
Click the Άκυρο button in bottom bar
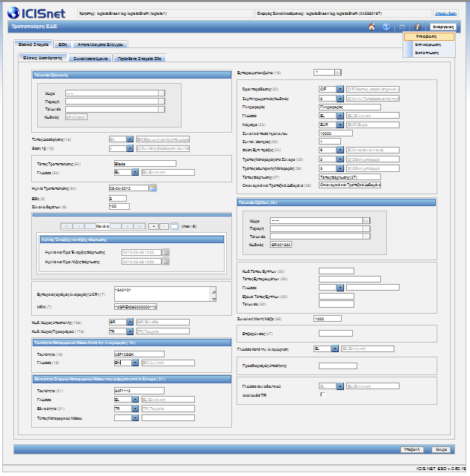pos(441,449)
